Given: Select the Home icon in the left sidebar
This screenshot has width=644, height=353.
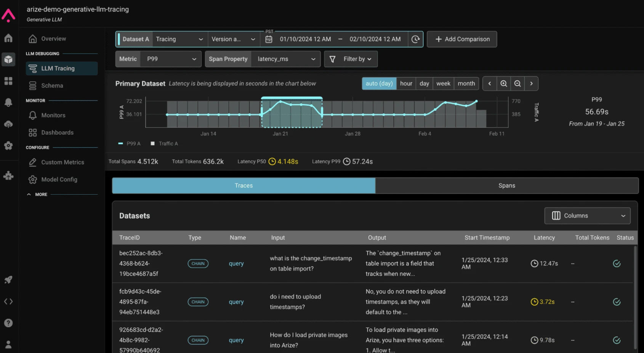Looking at the screenshot, I should point(8,38).
